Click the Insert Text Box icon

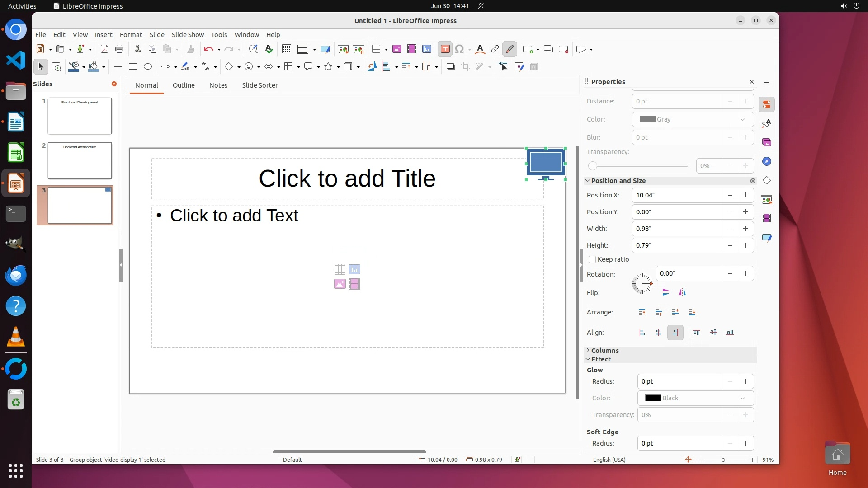tap(445, 49)
